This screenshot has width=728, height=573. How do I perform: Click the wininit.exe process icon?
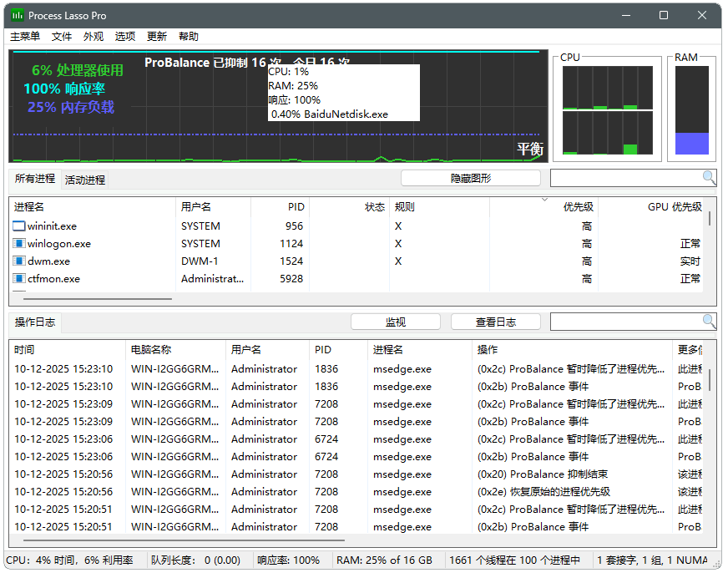[19, 226]
